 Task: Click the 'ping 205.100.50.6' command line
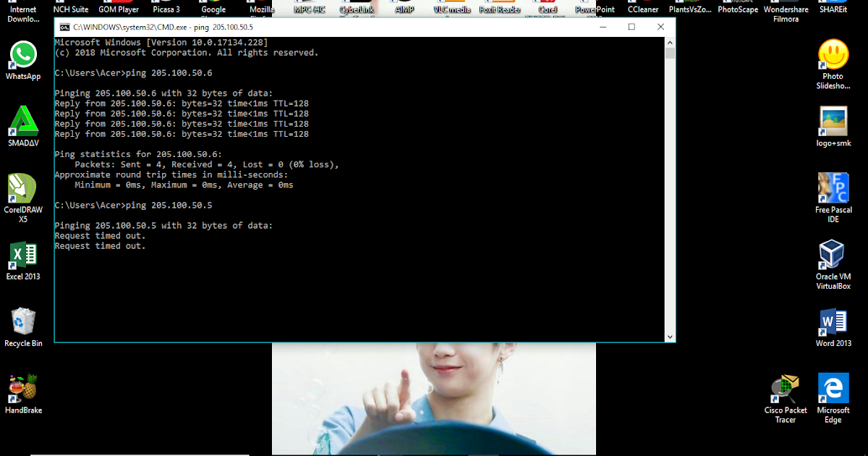coord(134,73)
